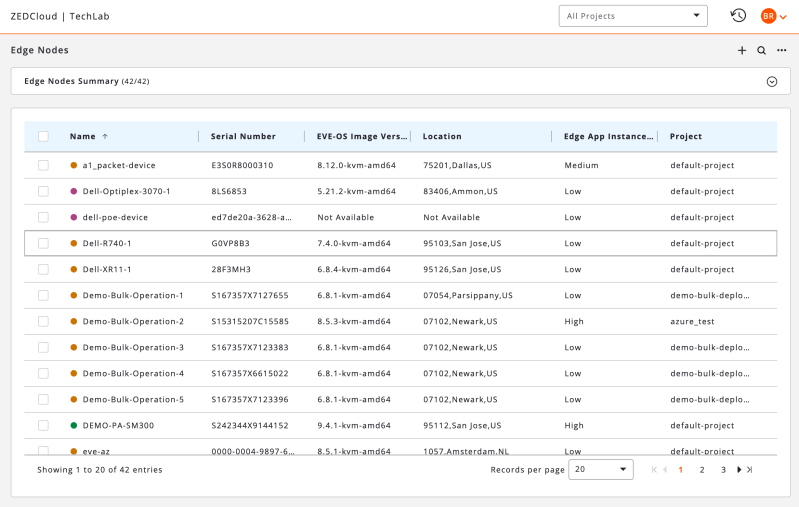Click serial number E3S0R8000310
Viewport: 799px width, 507px height.
[x=242, y=165]
